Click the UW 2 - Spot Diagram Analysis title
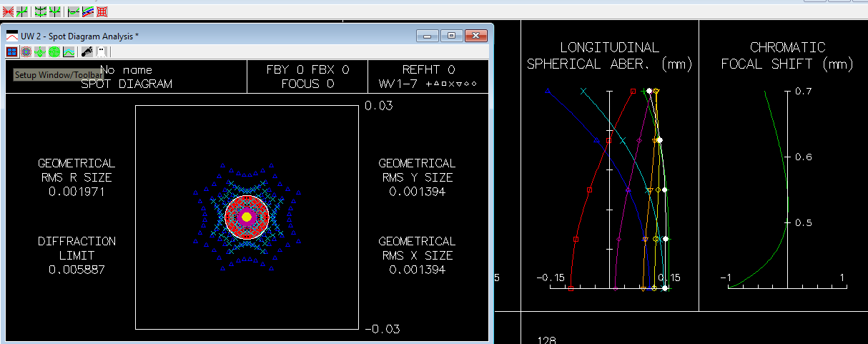The image size is (868, 344). (x=79, y=36)
